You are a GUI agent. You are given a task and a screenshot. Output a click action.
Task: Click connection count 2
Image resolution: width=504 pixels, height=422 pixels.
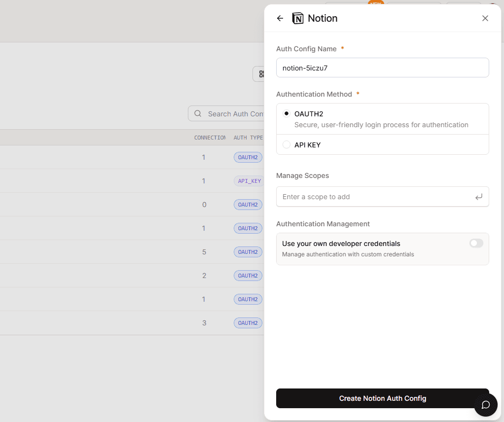(x=204, y=276)
